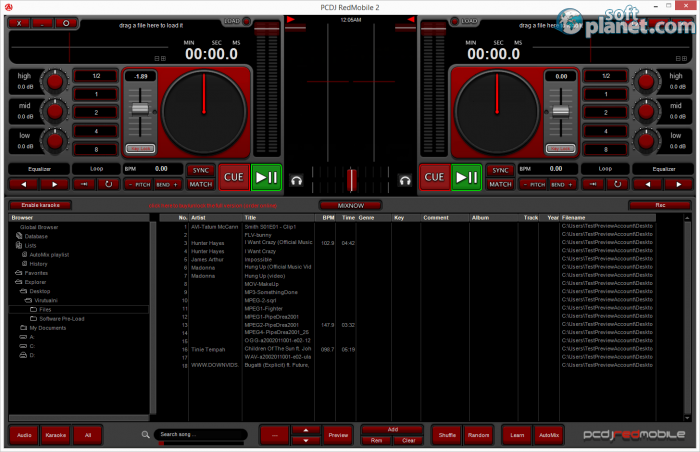Image resolution: width=700 pixels, height=452 pixels.
Task: Click right deck loop reload icon
Action: tap(617, 184)
